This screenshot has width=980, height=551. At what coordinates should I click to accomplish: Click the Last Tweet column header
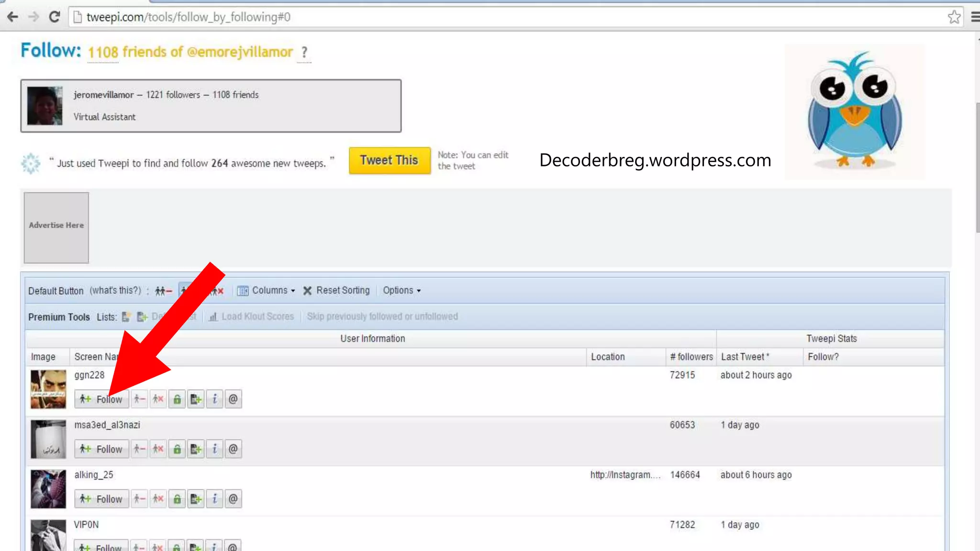(x=745, y=357)
